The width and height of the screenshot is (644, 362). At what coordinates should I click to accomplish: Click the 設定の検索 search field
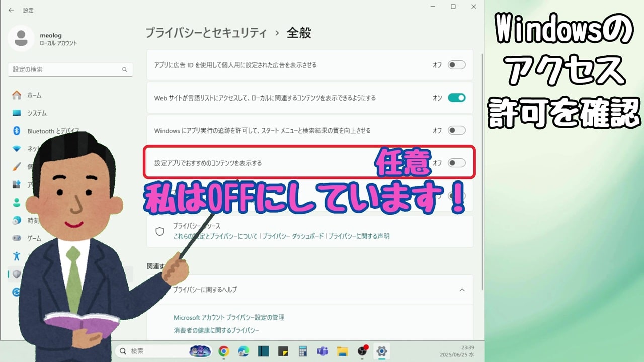pyautogui.click(x=70, y=69)
